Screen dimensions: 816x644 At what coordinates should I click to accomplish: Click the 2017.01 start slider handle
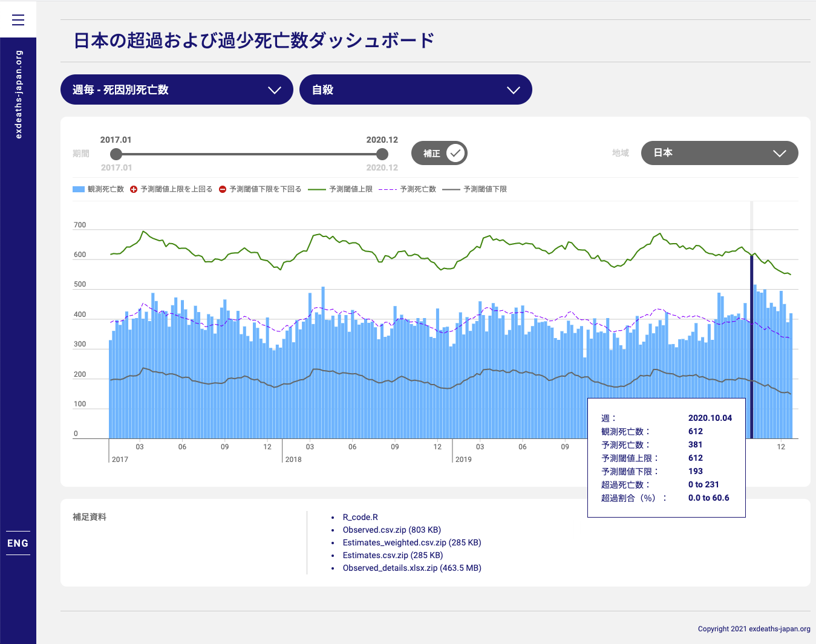[x=116, y=154]
